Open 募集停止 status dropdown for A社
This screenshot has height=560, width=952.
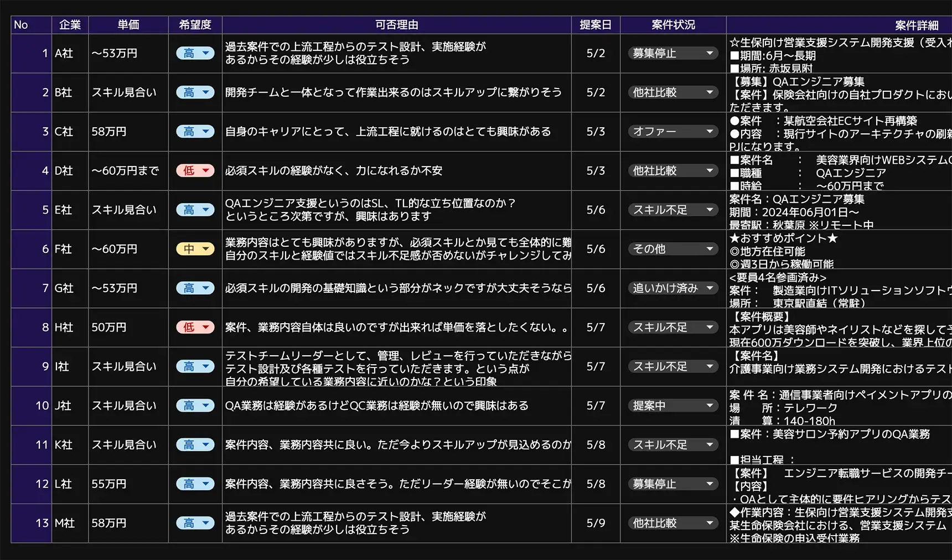click(673, 53)
